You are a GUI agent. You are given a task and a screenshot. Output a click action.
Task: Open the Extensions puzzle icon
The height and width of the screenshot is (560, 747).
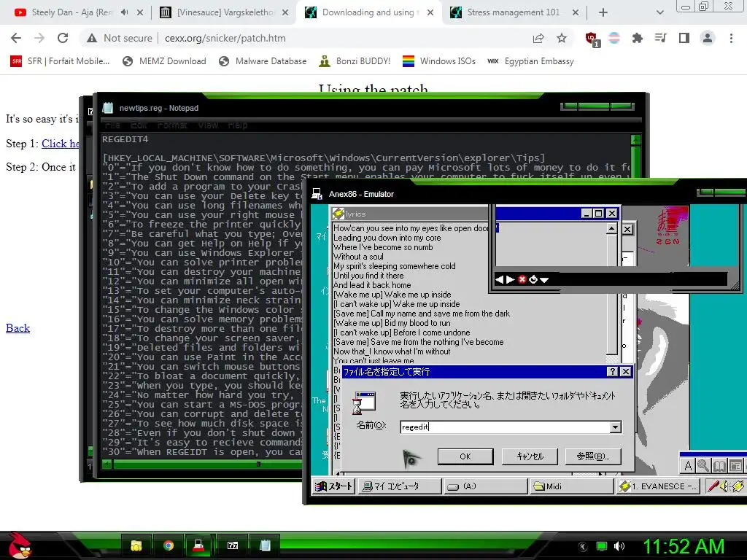pyautogui.click(x=638, y=38)
